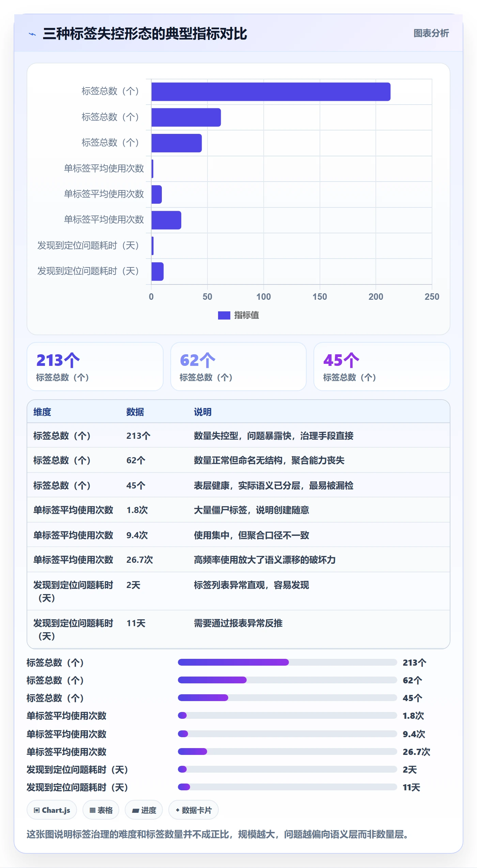Open the 62个 summary card
Screen dimensions: 477x868
coord(238,367)
